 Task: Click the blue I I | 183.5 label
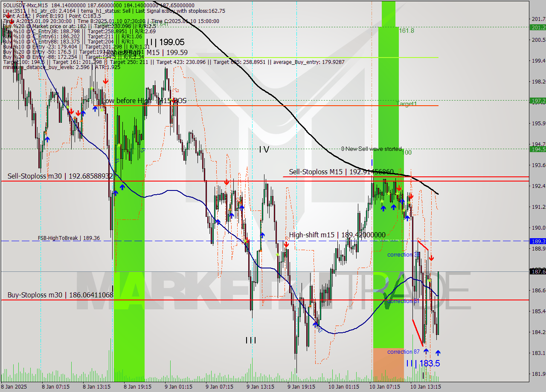(x=423, y=363)
